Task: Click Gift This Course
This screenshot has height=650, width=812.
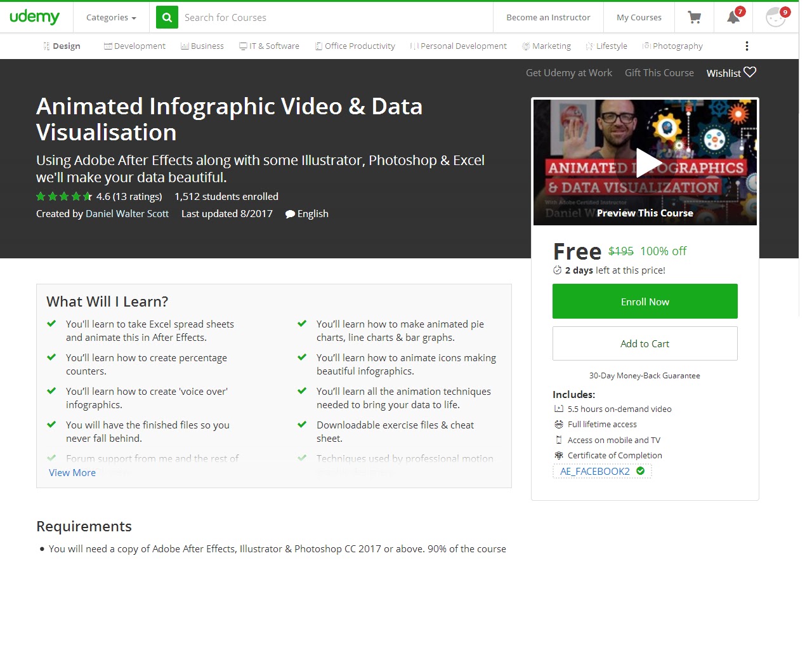Action: tap(659, 73)
